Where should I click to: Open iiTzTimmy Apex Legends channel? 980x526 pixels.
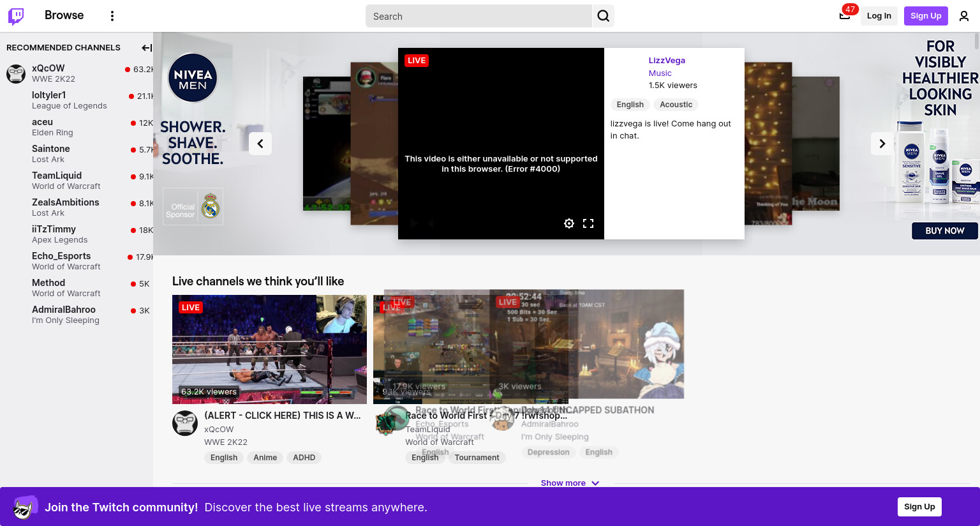(77, 234)
